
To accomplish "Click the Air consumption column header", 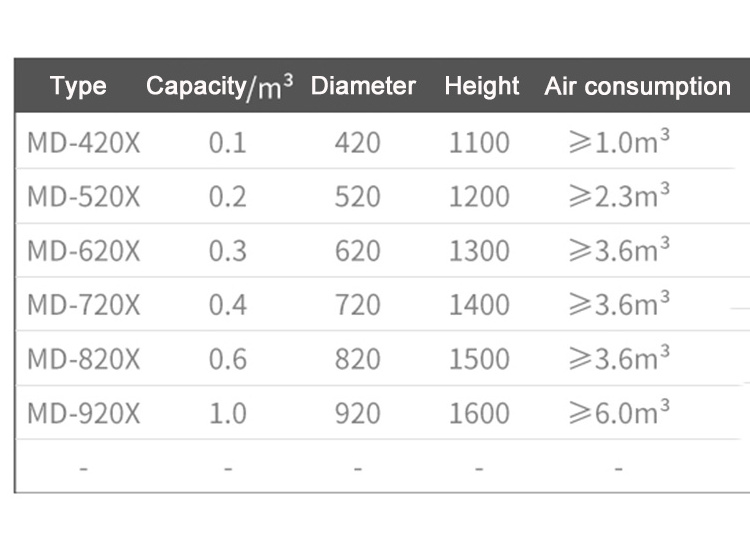I will pyautogui.click(x=637, y=86).
